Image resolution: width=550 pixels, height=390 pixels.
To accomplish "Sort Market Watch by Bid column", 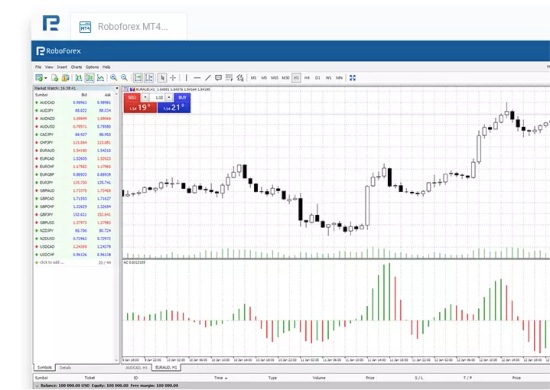I will pyautogui.click(x=84, y=95).
